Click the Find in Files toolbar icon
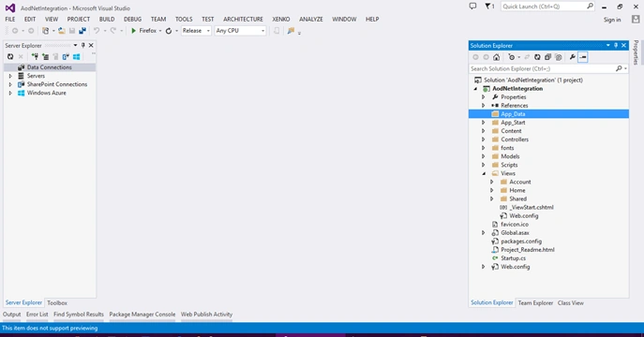 (291, 31)
